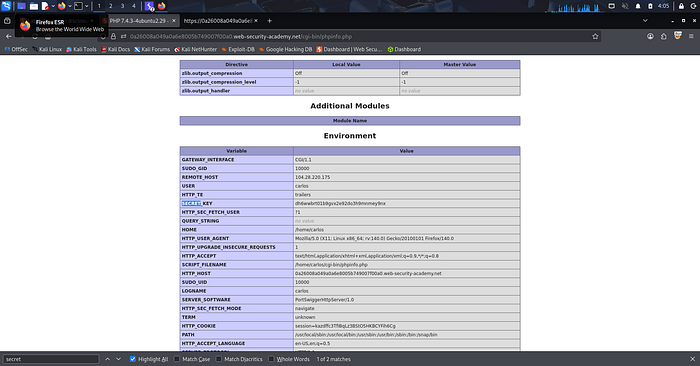
Task: Close the find bar
Action: [x=692, y=359]
